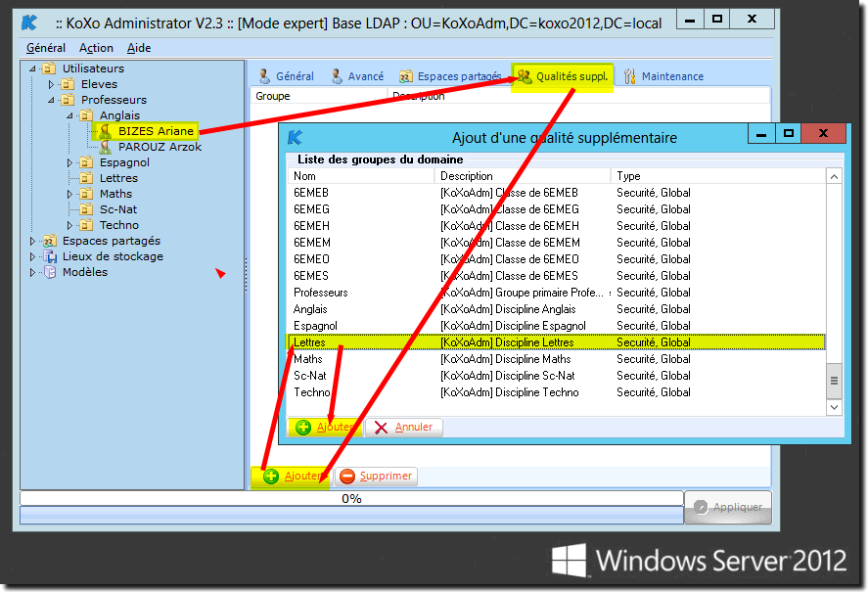Image resolution: width=868 pixels, height=592 pixels.
Task: Click the folder icon beside Professeurs in the tree
Action: point(69,100)
